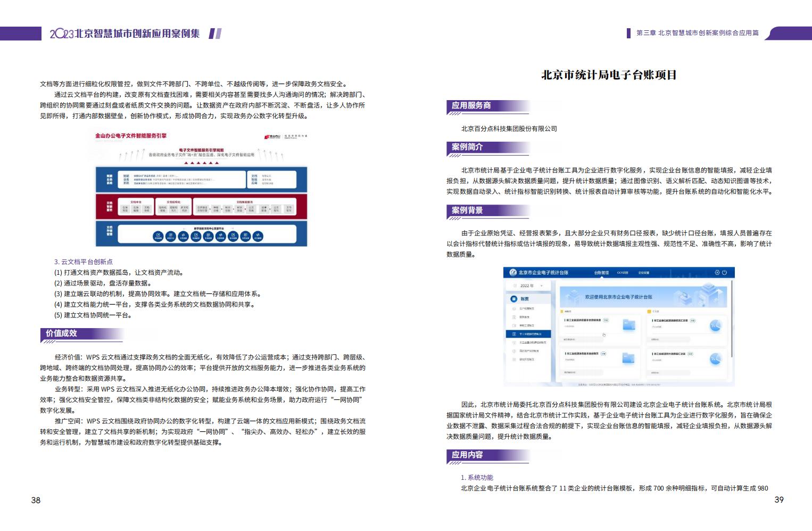Click the power icon in the 电子统计台账 header
The width and height of the screenshot is (812, 531).
[x=724, y=273]
